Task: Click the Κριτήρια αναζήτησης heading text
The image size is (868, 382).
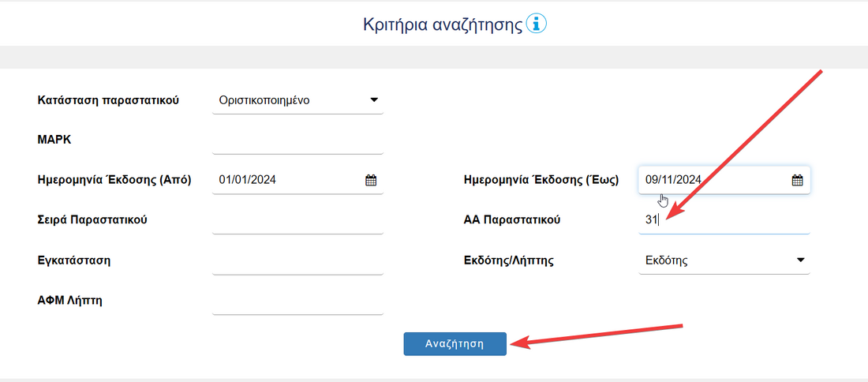Action: pos(442,24)
